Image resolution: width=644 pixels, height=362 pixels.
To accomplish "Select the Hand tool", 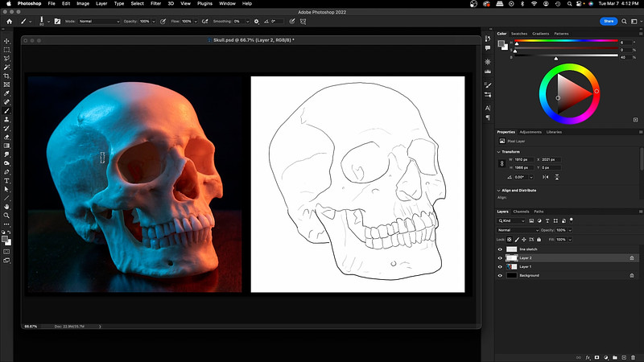I will coord(6,207).
